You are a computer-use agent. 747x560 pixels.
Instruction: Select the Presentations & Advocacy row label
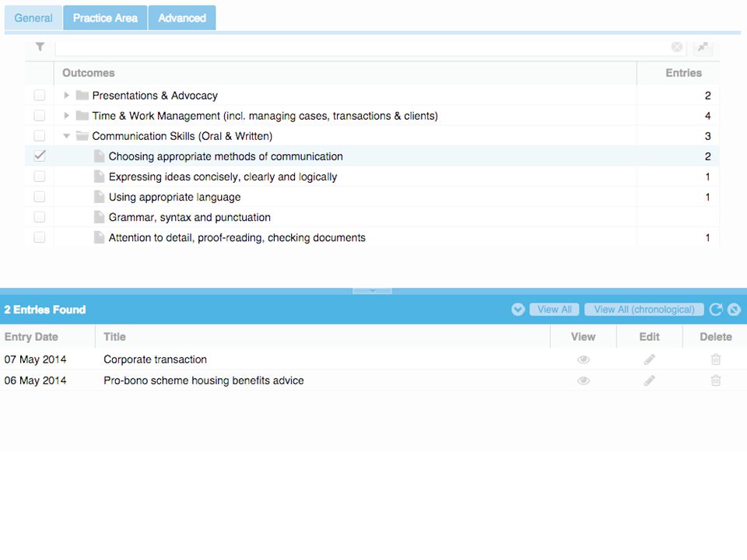point(155,96)
